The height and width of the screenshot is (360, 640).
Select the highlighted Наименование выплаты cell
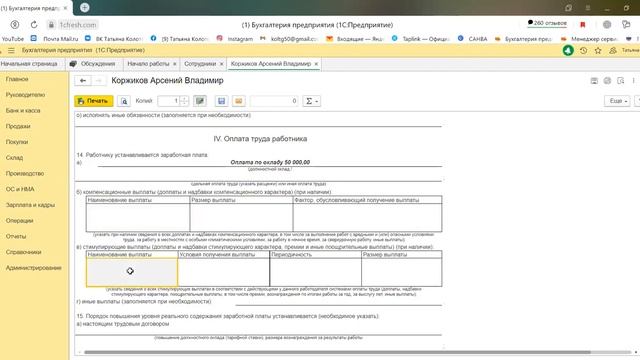point(132,272)
